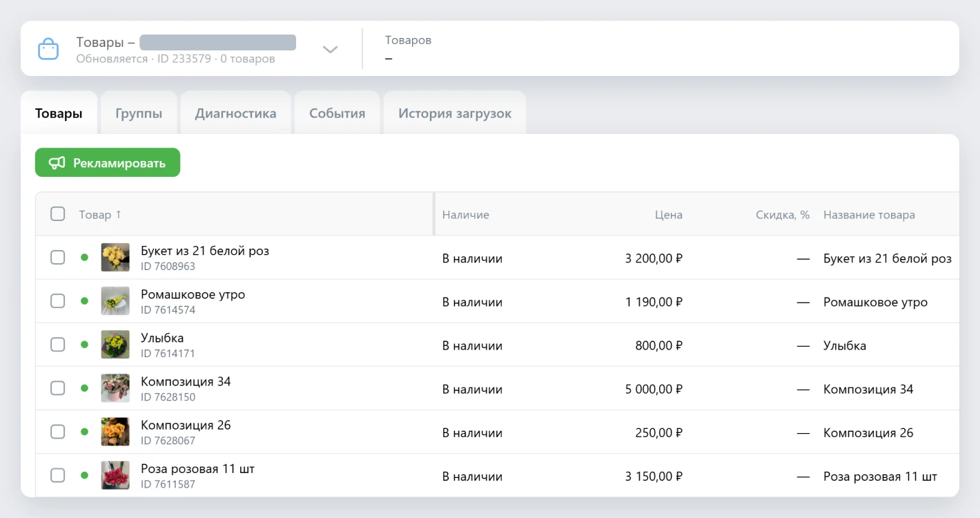
Task: Click the Улыбка product thumbnail
Action: [x=115, y=345]
